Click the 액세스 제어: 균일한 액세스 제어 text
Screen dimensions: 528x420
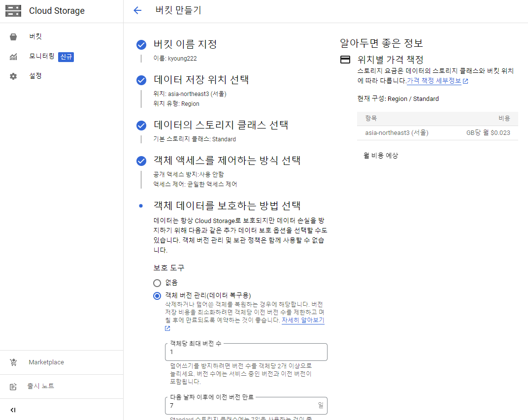[196, 184]
